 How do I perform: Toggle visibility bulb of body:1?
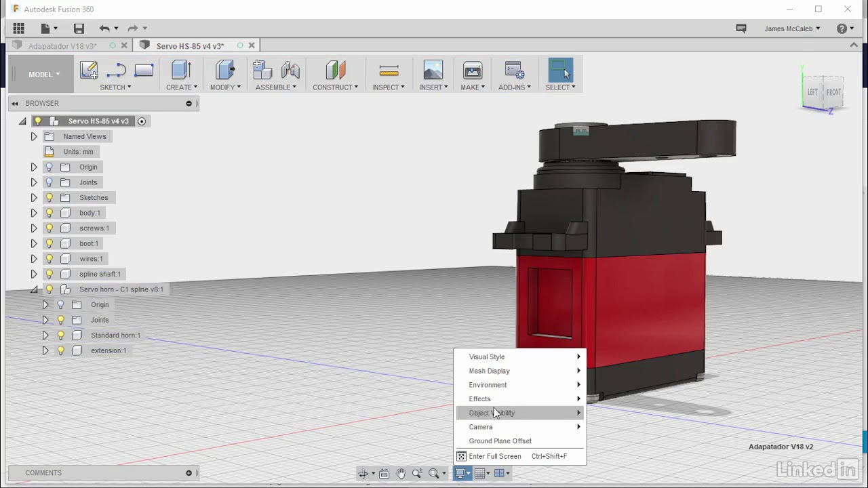point(50,213)
